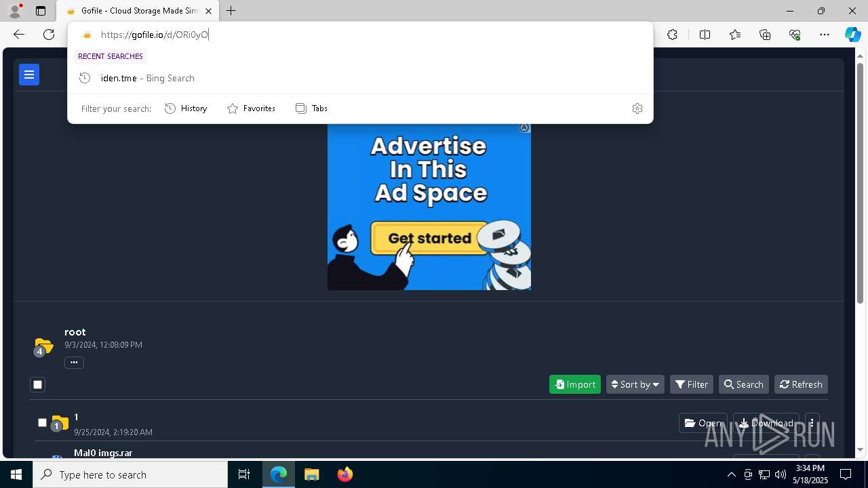Open File Explorer from taskbar
The width and height of the screenshot is (868, 488).
[x=312, y=474]
